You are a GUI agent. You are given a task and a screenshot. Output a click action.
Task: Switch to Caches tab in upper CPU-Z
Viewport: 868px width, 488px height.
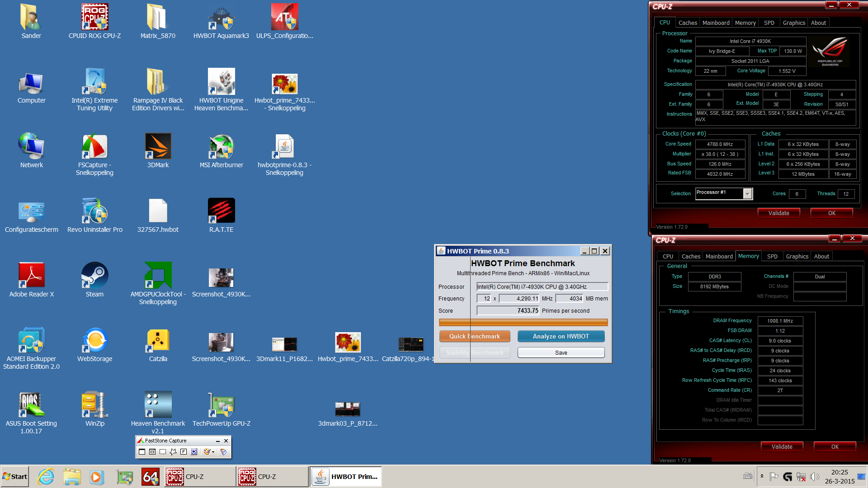688,23
